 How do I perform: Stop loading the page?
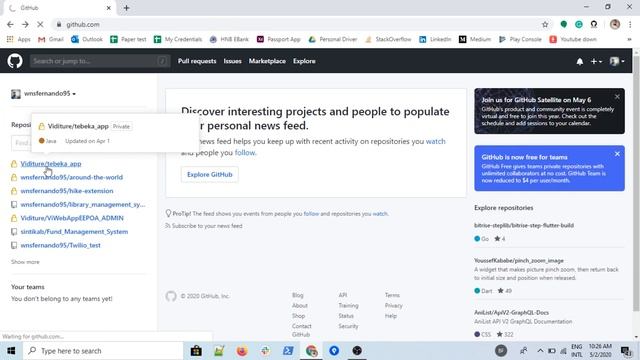(40, 24)
